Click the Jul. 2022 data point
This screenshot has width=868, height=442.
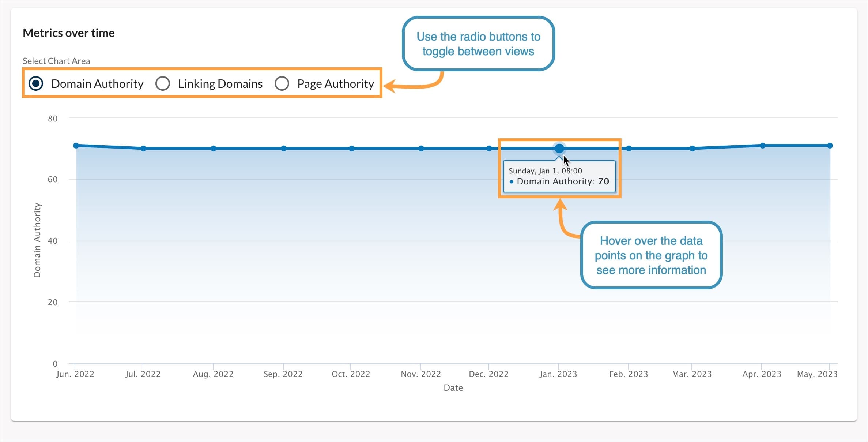pyautogui.click(x=143, y=148)
